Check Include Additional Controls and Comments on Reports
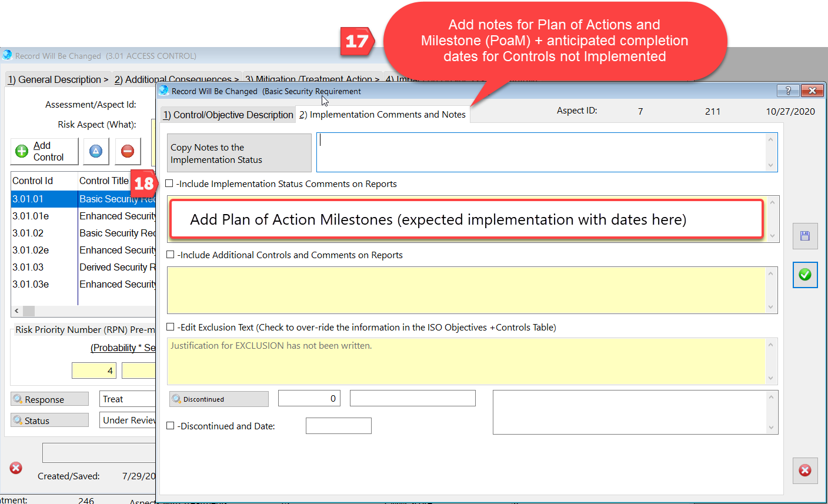828x504 pixels. coord(171,255)
